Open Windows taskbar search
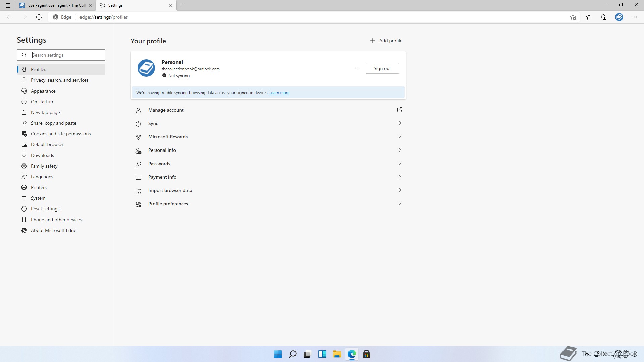Viewport: 644px width, 362px height. coord(292,354)
